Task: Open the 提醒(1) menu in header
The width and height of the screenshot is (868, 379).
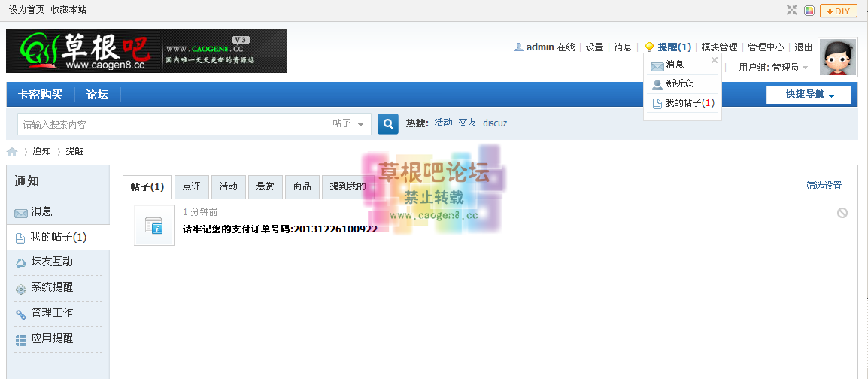Action: (674, 47)
